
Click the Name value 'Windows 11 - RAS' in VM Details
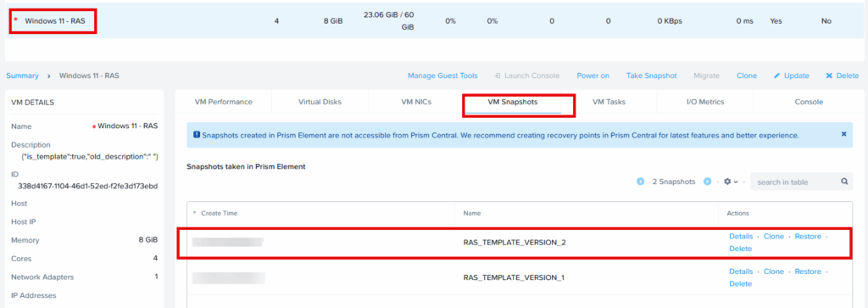[x=128, y=126]
